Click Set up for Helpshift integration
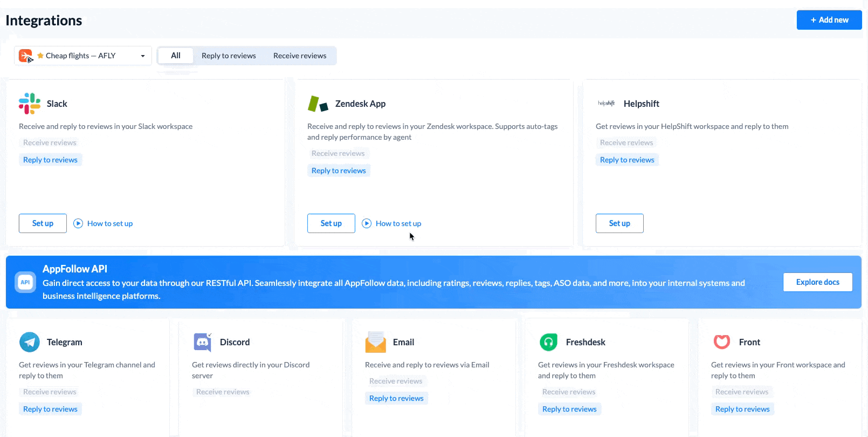 (619, 223)
